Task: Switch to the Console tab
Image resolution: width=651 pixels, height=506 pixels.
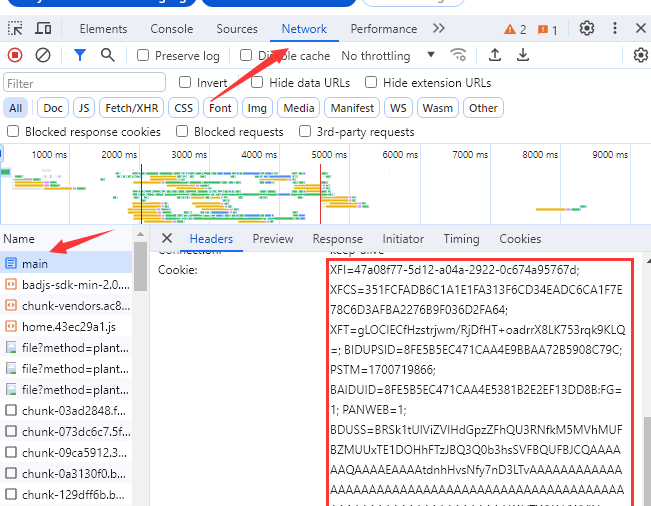Action: (x=172, y=29)
